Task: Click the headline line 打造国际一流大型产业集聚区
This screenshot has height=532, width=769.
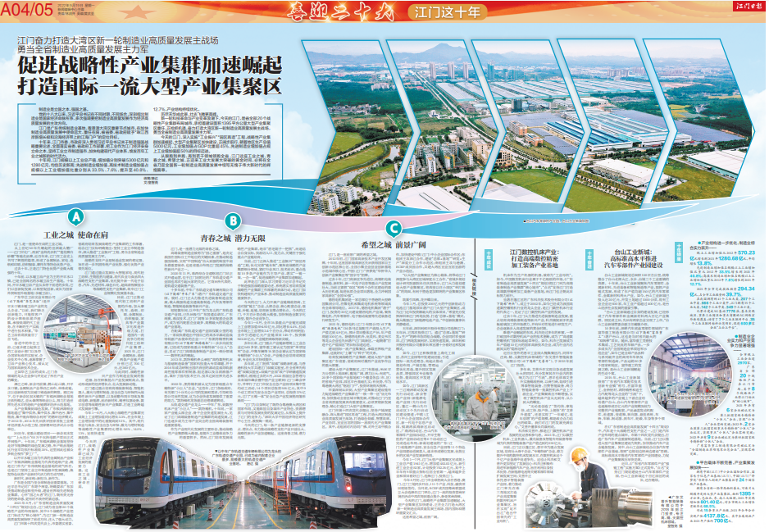Action: click(x=149, y=86)
